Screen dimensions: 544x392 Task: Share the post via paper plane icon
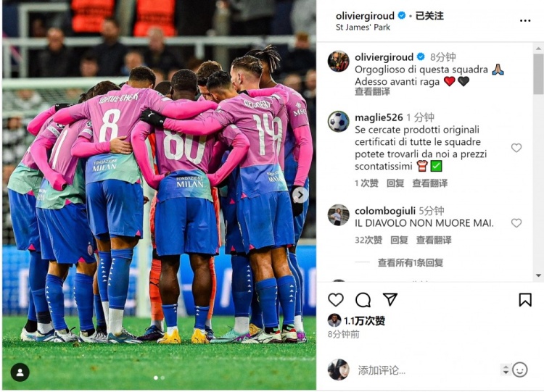point(390,299)
